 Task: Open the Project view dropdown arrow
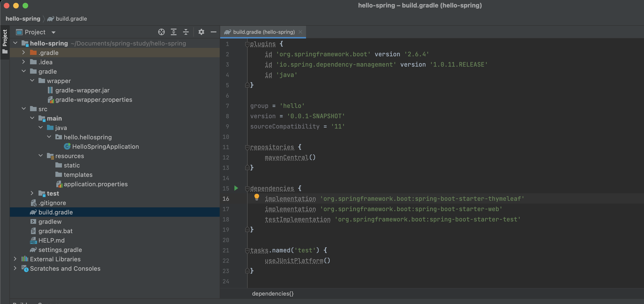53,32
